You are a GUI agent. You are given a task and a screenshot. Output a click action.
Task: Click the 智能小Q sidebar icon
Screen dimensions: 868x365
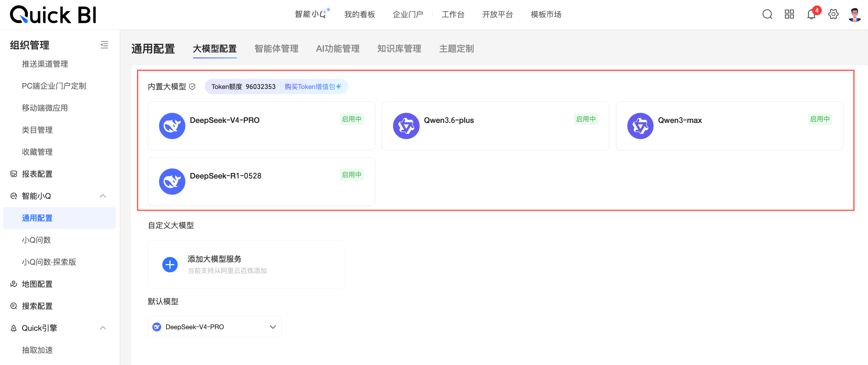pyautogui.click(x=14, y=196)
